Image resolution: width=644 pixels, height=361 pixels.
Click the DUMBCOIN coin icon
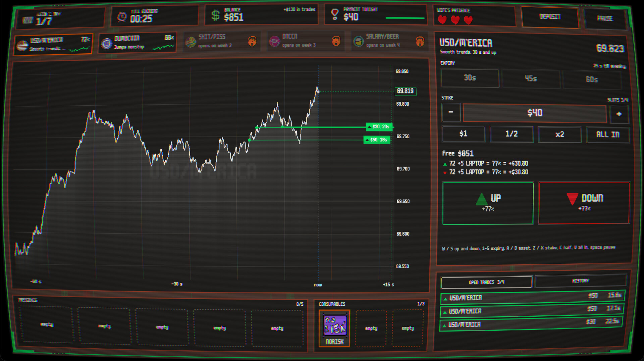(x=107, y=43)
